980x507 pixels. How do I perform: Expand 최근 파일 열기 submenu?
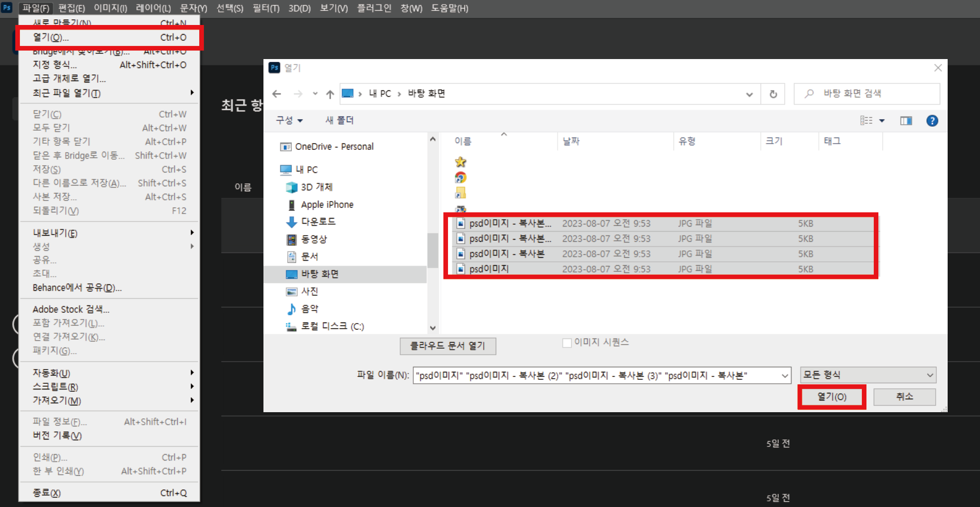[x=109, y=93]
